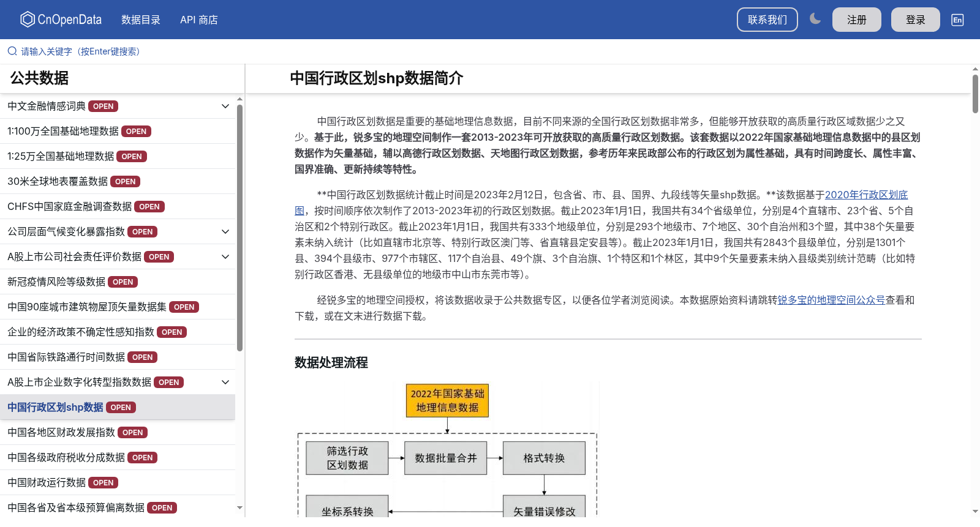Click the 登录 button
The width and height of the screenshot is (980, 527).
pos(916,20)
